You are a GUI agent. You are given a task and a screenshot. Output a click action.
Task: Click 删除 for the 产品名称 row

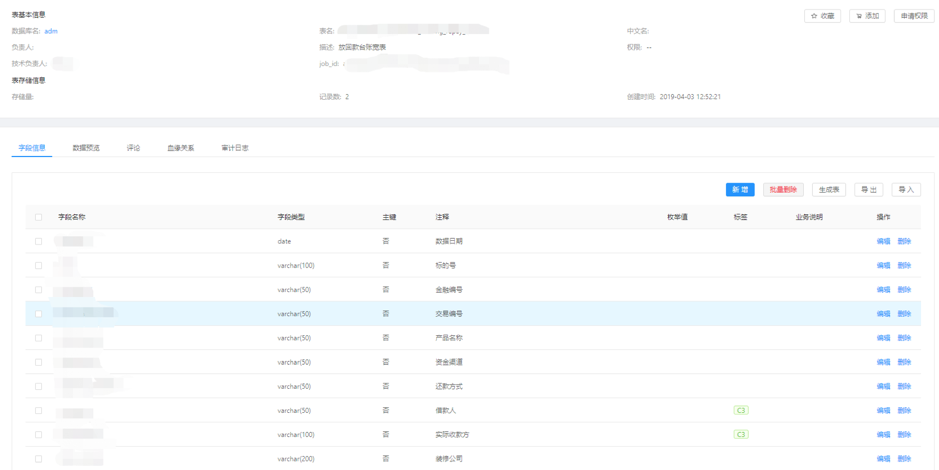904,338
